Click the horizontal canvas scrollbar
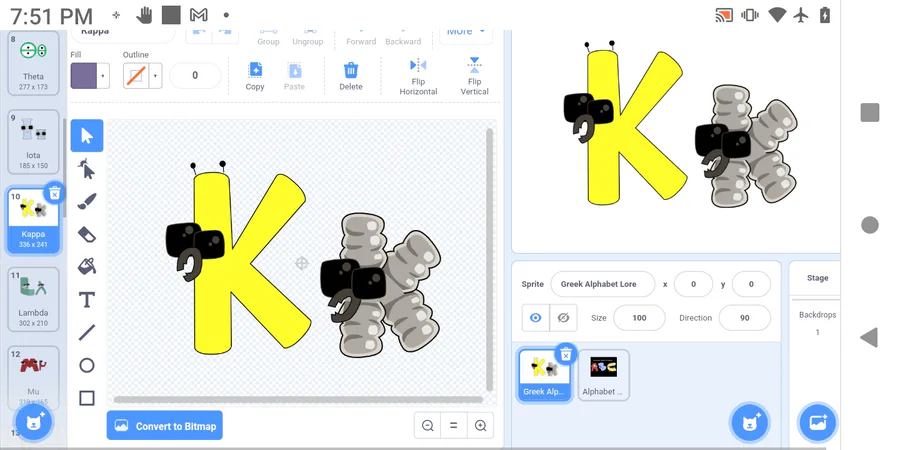The image size is (900, 450). tap(298, 399)
